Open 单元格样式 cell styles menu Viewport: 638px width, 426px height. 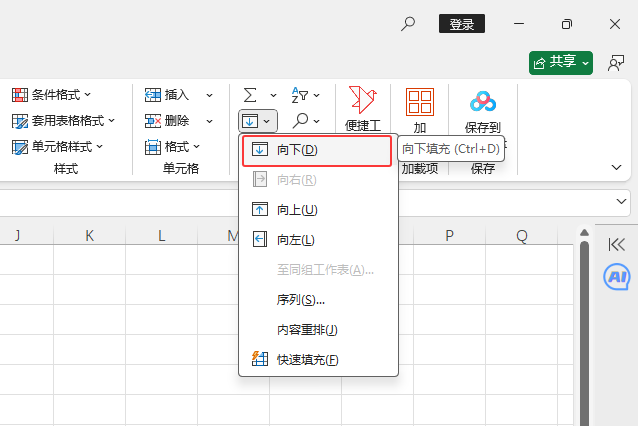(57, 146)
